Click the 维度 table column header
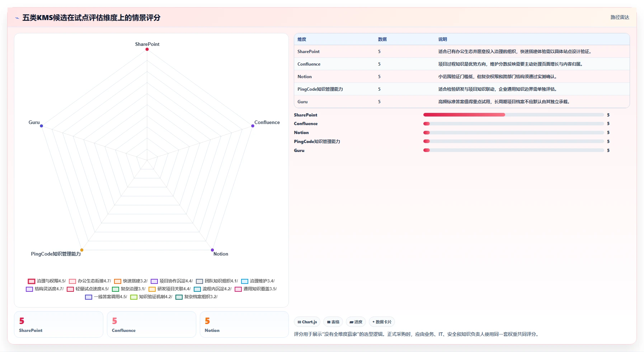Screen dimensions: 644x352 click(x=302, y=39)
